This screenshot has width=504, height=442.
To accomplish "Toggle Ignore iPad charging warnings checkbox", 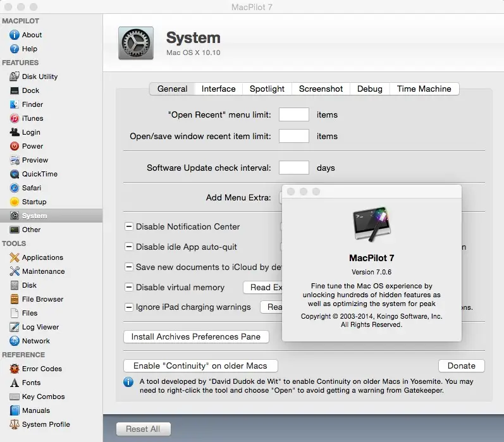I will point(128,307).
